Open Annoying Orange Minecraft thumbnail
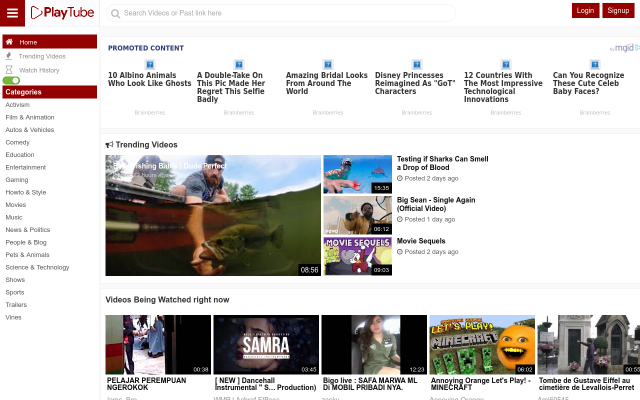 click(x=482, y=344)
